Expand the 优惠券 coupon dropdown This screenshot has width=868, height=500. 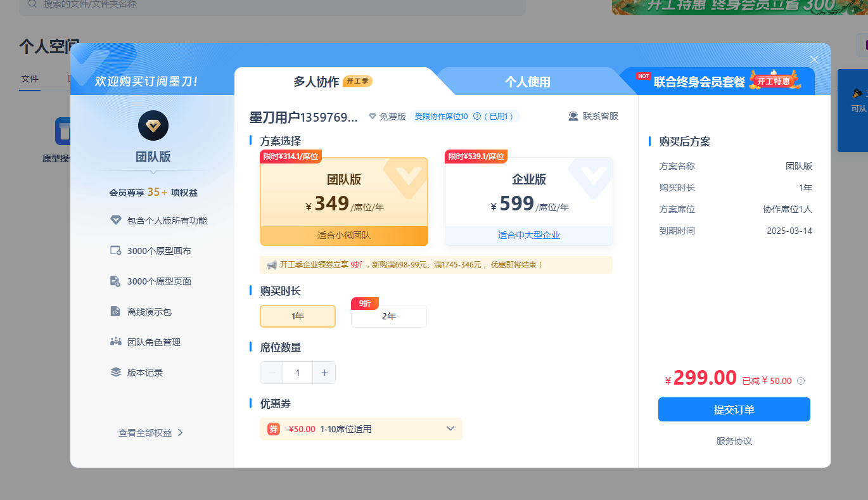coord(450,429)
